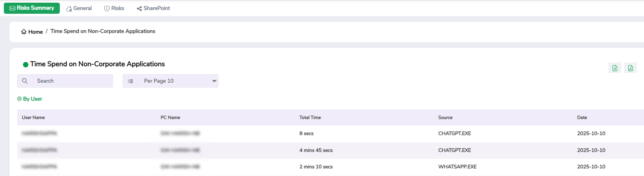Image resolution: width=644 pixels, height=176 pixels.
Task: Go to Home via breadcrumb link
Action: click(35, 32)
